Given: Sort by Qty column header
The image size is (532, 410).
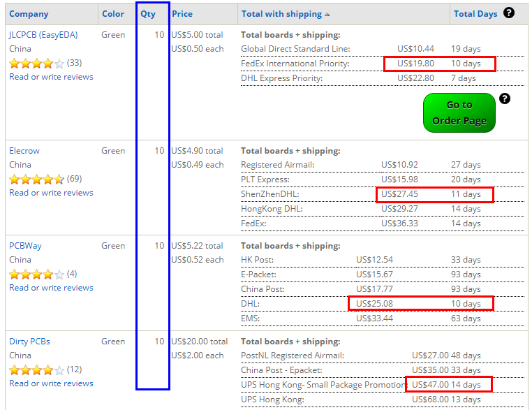Looking at the screenshot, I should pyautogui.click(x=148, y=14).
